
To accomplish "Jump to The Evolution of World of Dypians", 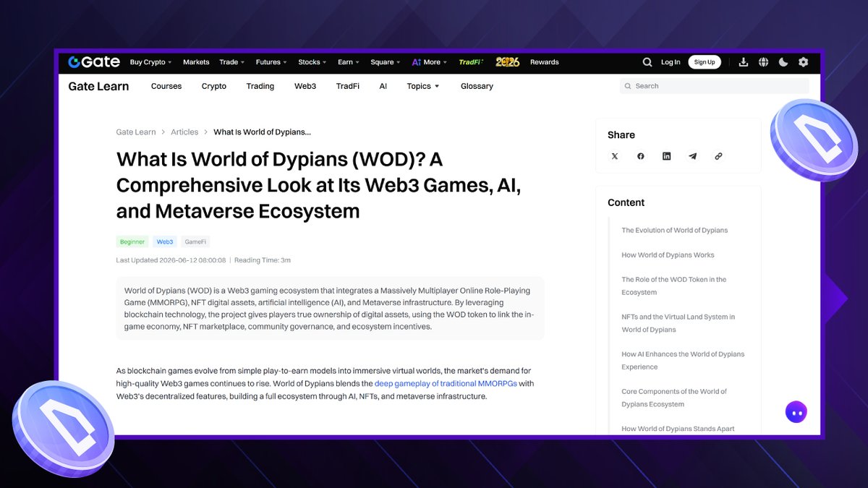I will coord(675,231).
